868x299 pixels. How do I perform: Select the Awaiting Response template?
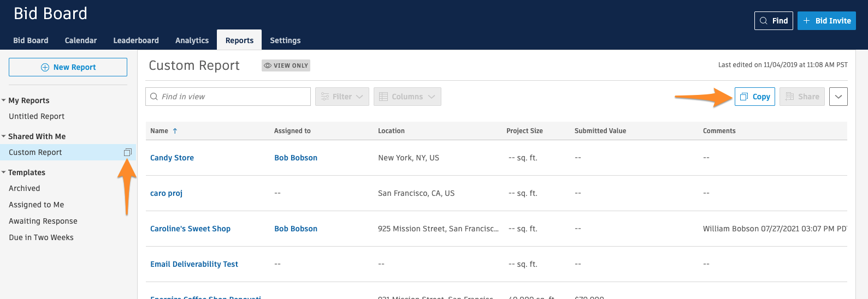tap(43, 221)
